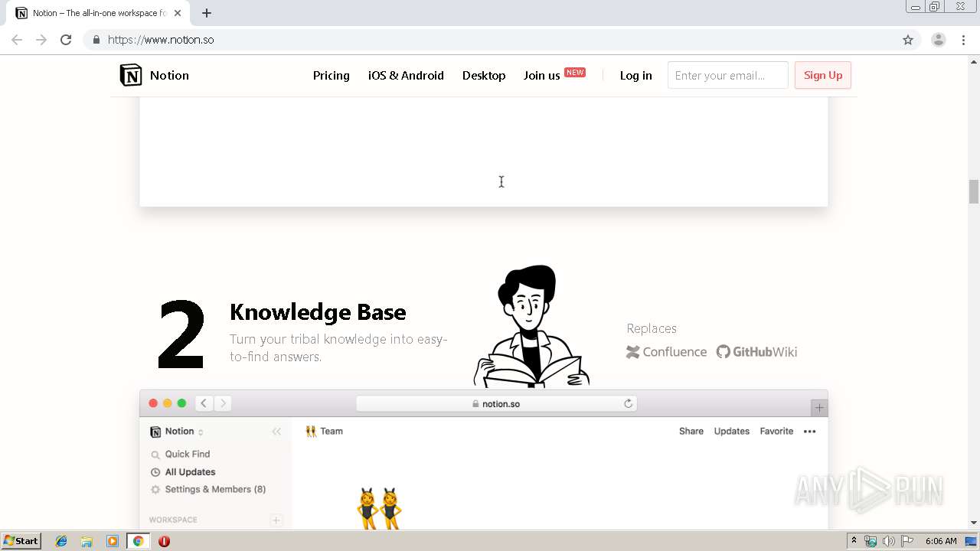
Task: Open the Windows Start menu
Action: pos(21,541)
